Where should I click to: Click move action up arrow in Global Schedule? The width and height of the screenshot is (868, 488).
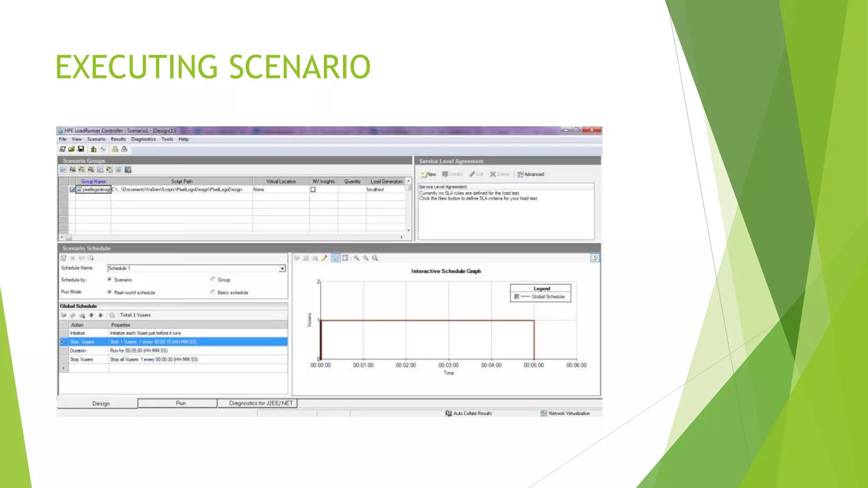click(x=91, y=315)
